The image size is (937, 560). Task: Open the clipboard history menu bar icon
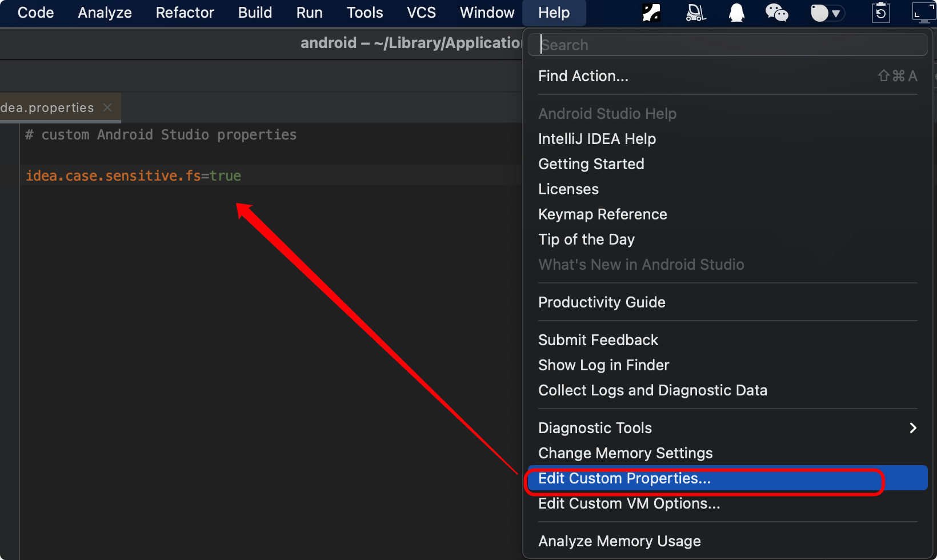pos(881,13)
